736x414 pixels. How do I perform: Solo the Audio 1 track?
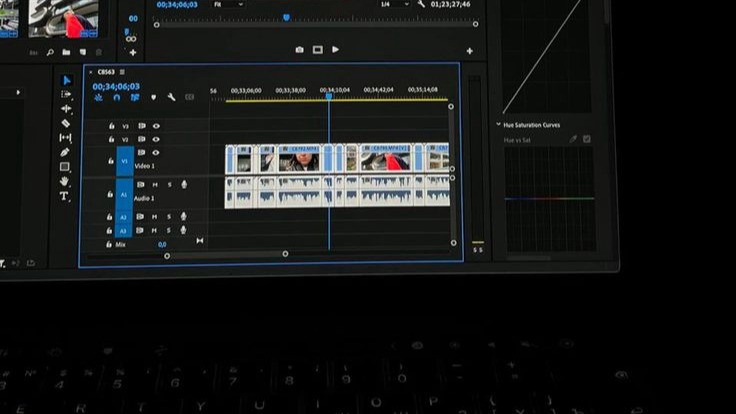pos(169,185)
